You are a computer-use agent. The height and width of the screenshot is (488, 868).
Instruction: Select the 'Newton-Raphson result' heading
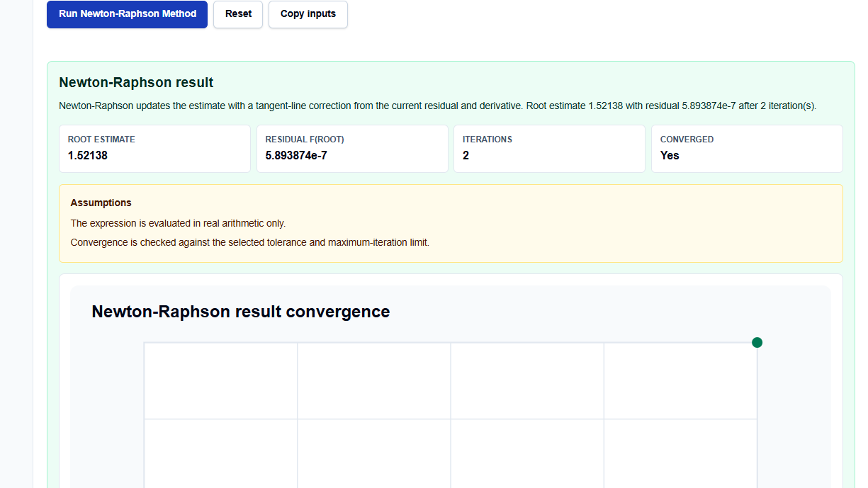click(x=136, y=82)
